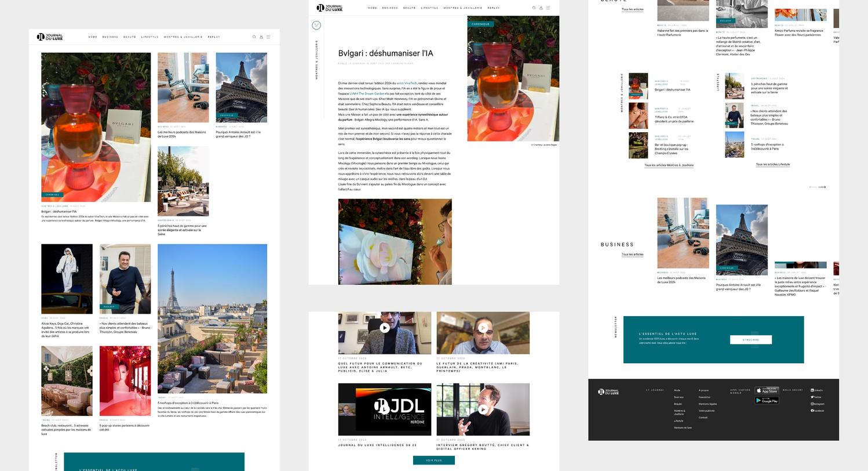The width and height of the screenshot is (868, 471).
Task: Play video about communication du luxe
Action: click(x=385, y=328)
